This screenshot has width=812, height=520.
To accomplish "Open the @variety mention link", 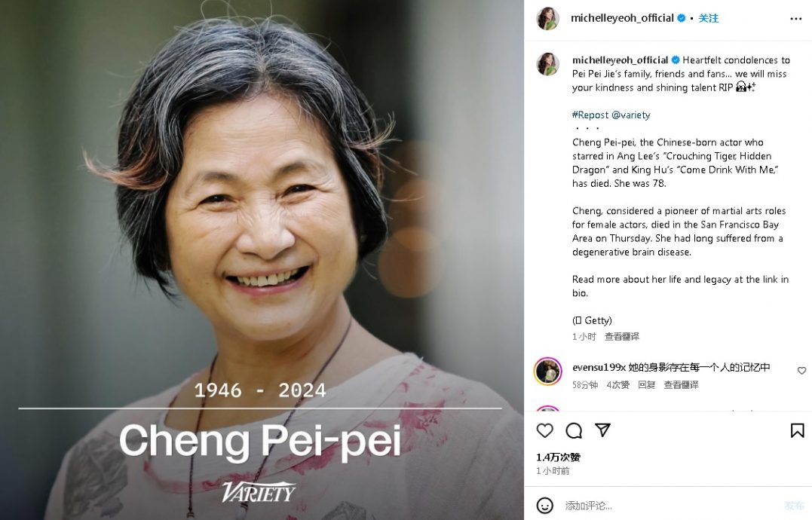I will 631,115.
